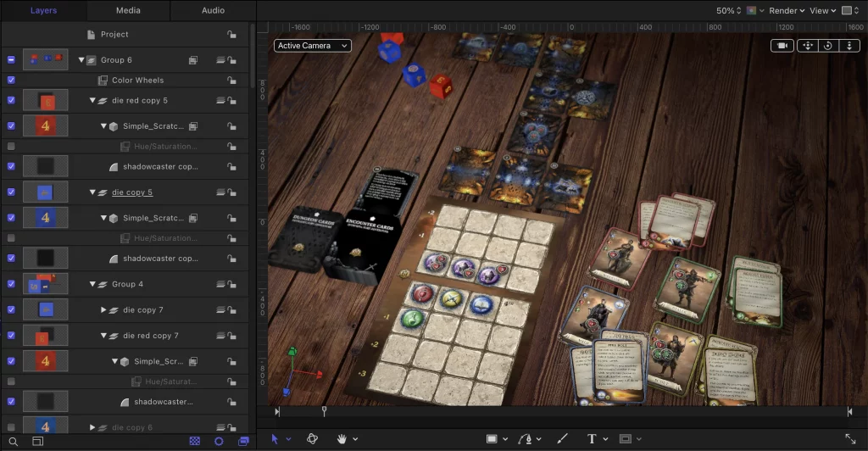Lock the Group 6 layer
Screen dimensions: 868x451
(x=231, y=59)
